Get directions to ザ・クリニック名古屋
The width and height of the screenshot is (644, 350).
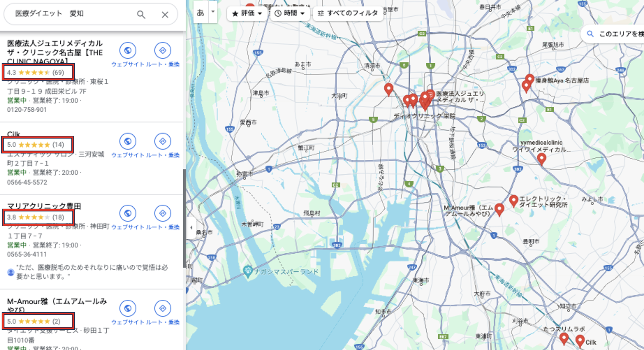[162, 50]
